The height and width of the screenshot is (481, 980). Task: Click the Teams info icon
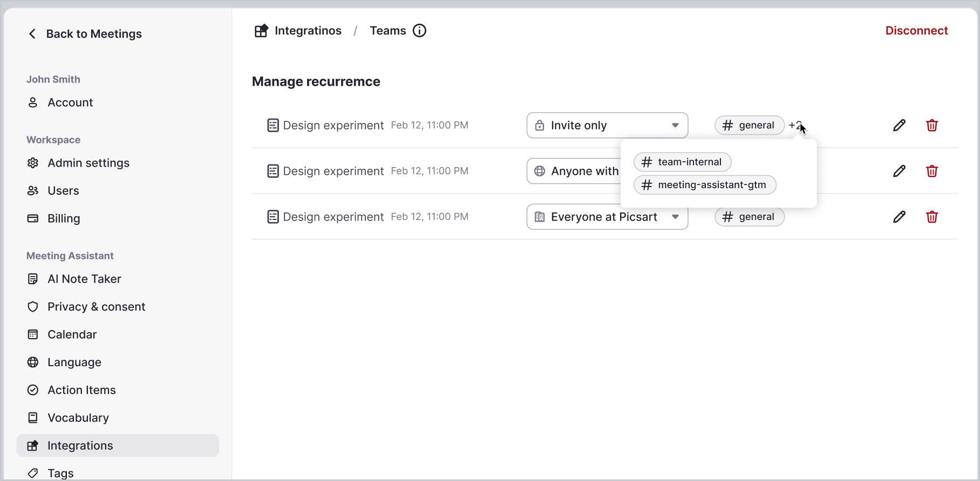[x=419, y=31]
